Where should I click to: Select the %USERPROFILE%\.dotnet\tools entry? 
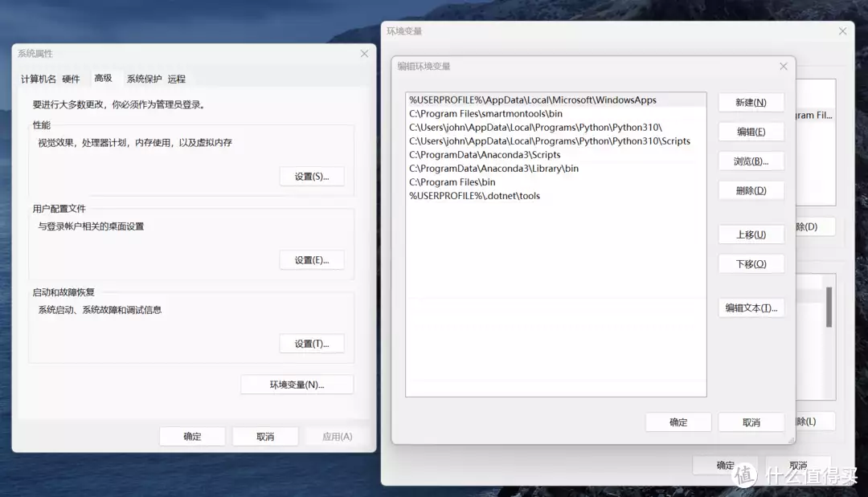click(x=556, y=196)
